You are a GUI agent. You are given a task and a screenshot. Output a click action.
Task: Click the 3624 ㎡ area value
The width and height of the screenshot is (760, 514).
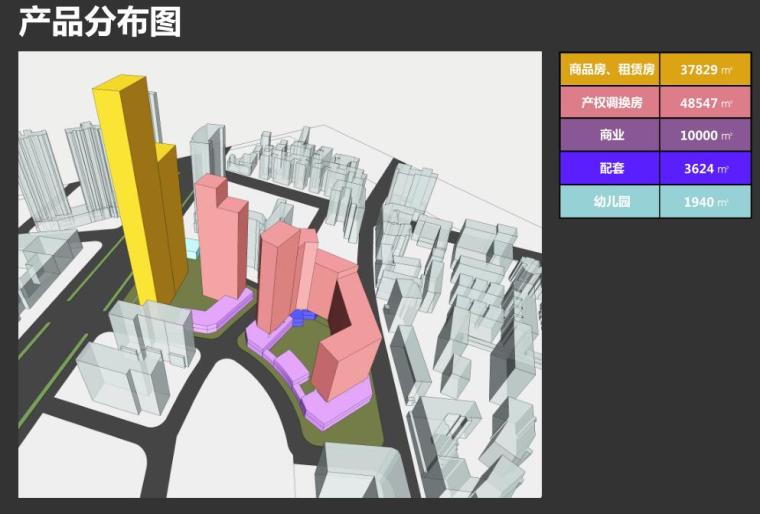click(x=705, y=168)
